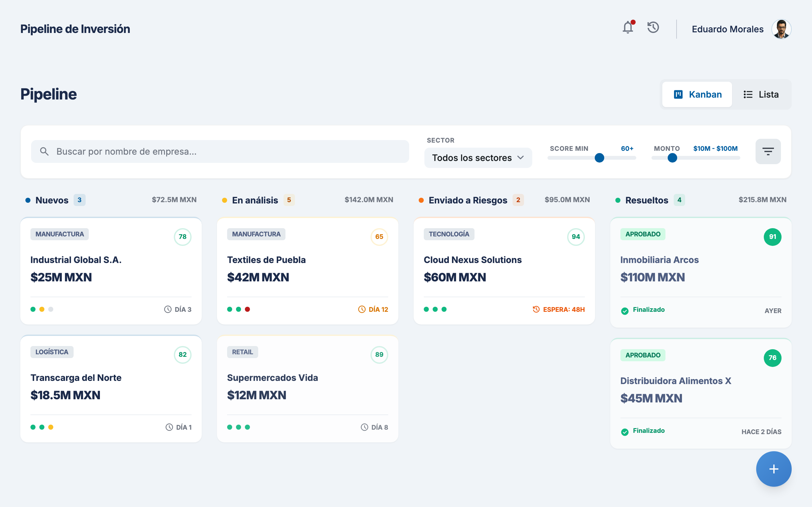Open the activity history clock icon
This screenshot has width=812, height=507.
[653, 28]
